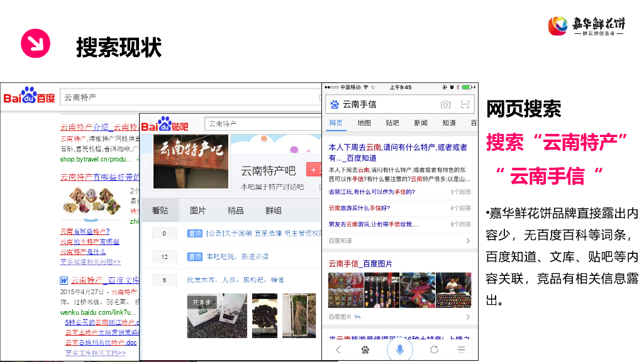The image size is (644, 362).
Task: Tap the hamburger menu icon in the bottom bar
Action: tap(461, 349)
